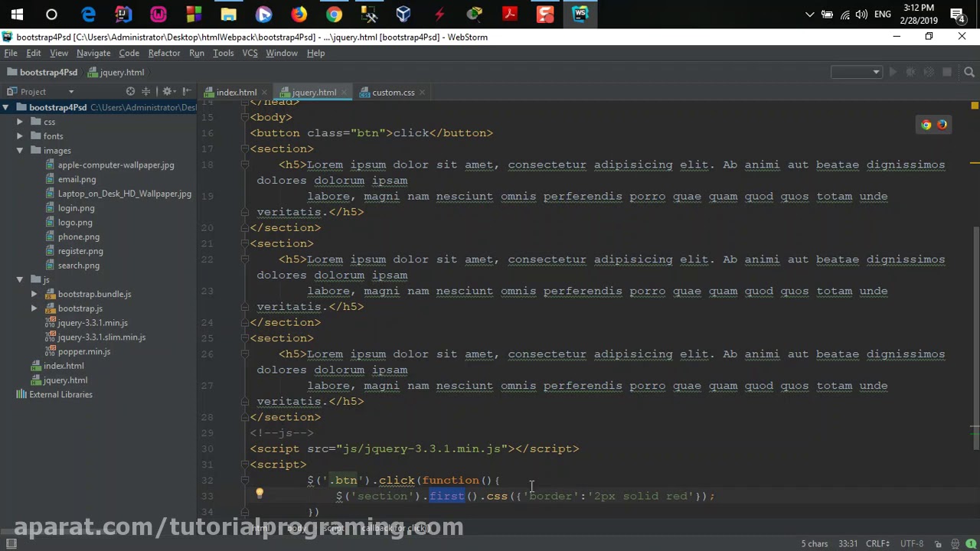Image resolution: width=980 pixels, height=551 pixels.
Task: Open Project panel settings gear
Action: [168, 91]
